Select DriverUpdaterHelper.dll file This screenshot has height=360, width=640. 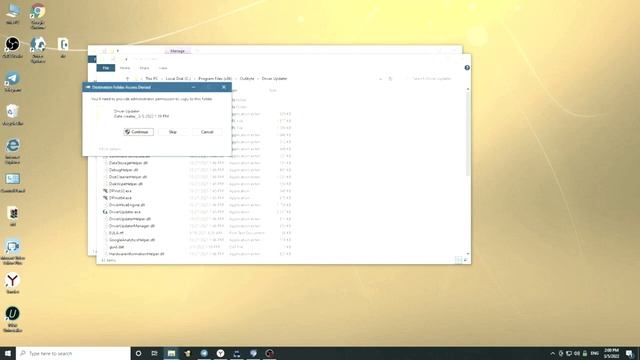(x=130, y=219)
